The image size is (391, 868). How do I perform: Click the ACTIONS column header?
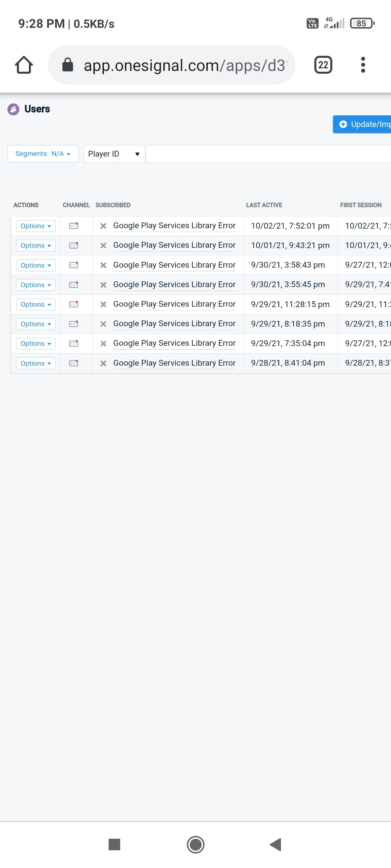[26, 205]
